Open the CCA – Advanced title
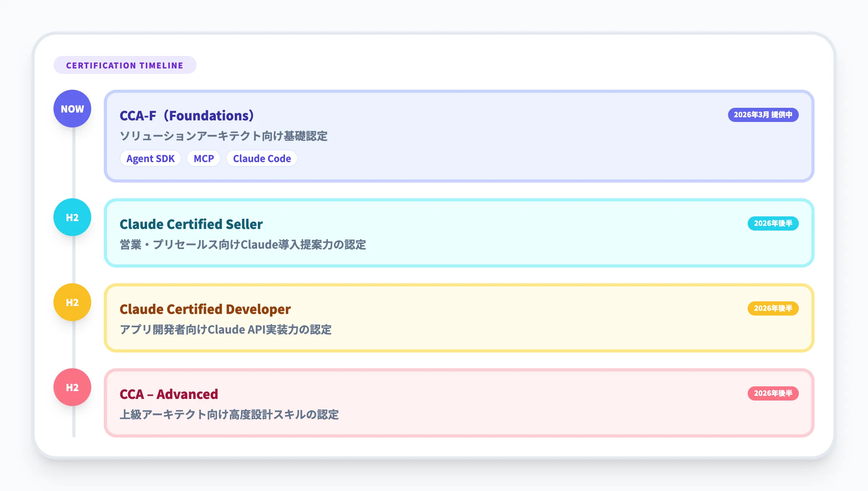This screenshot has height=491, width=868. tap(169, 394)
